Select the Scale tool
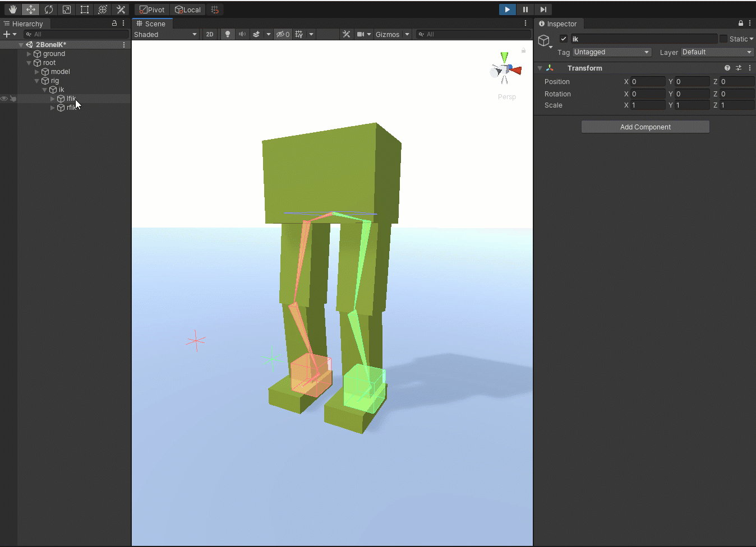 (x=67, y=10)
